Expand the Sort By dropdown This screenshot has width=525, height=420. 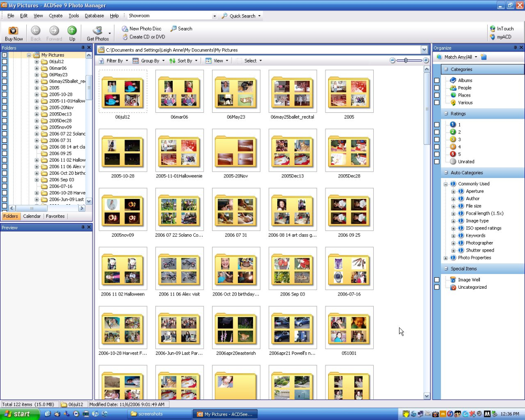pos(184,61)
